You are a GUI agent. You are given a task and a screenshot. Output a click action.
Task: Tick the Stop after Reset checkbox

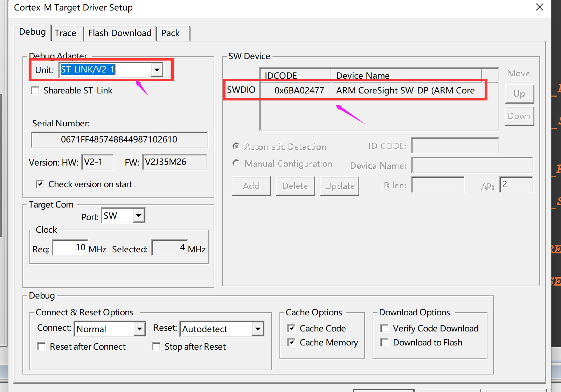click(x=157, y=346)
